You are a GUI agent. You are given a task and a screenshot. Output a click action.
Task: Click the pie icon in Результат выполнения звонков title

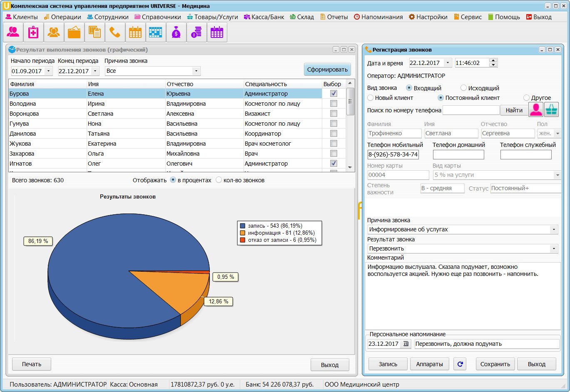click(12, 50)
